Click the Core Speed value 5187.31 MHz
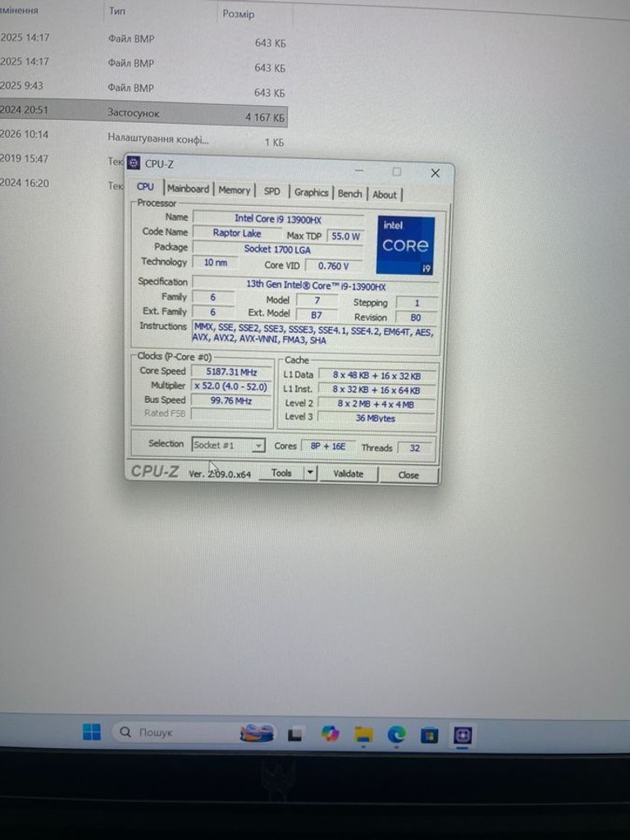 (231, 372)
